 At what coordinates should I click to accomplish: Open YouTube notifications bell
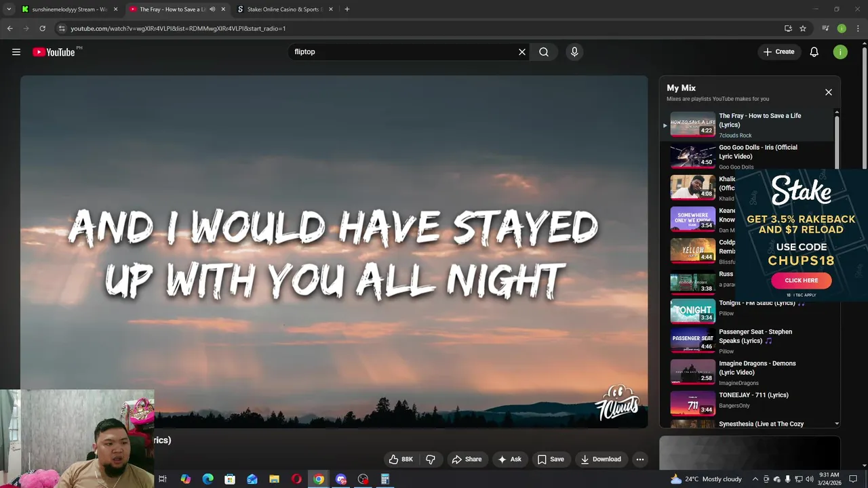click(x=814, y=52)
